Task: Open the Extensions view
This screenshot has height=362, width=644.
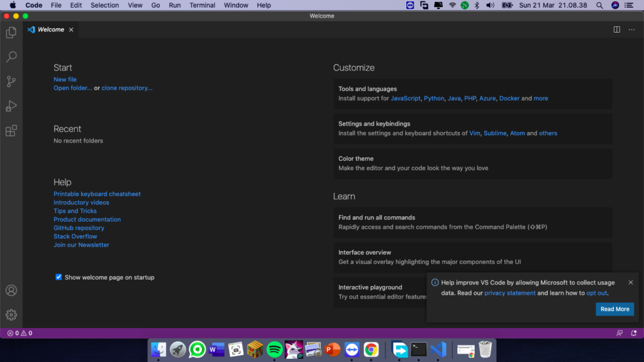Action: click(11, 131)
